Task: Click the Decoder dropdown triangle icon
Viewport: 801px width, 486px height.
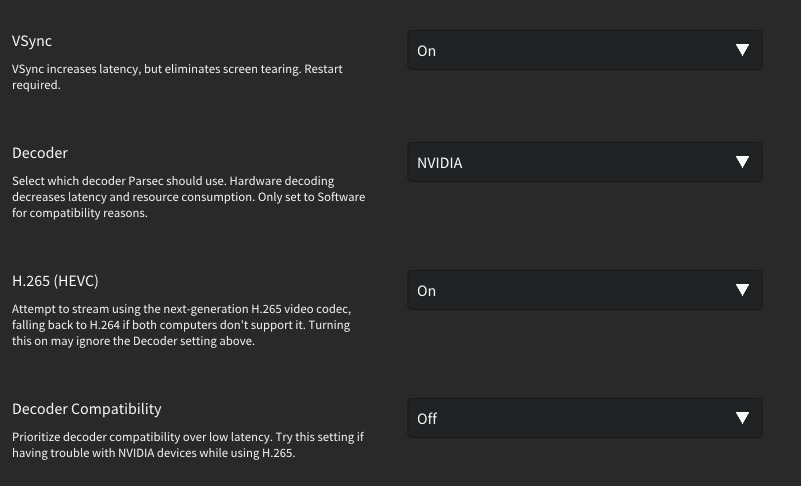Action: coord(742,162)
